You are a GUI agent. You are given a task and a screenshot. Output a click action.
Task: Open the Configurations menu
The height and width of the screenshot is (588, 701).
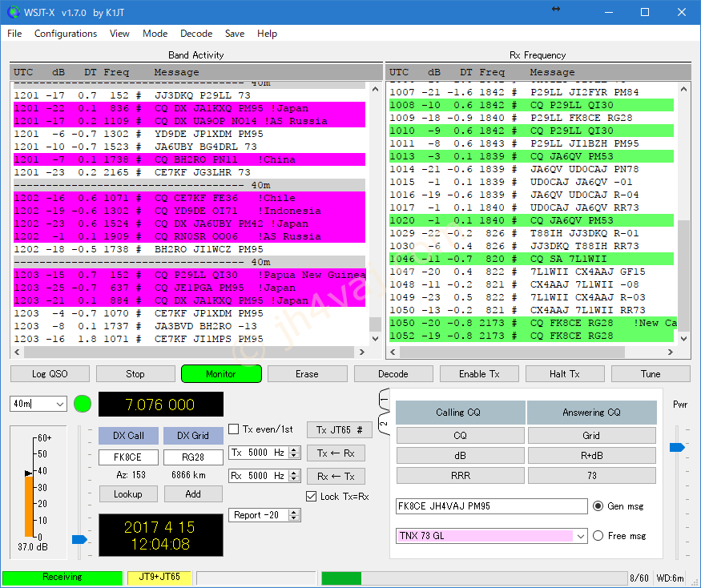coord(66,34)
